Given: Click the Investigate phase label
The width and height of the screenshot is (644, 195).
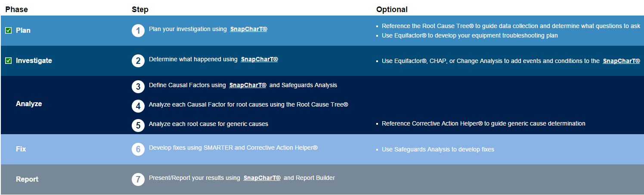Looking at the screenshot, I should tap(34, 61).
